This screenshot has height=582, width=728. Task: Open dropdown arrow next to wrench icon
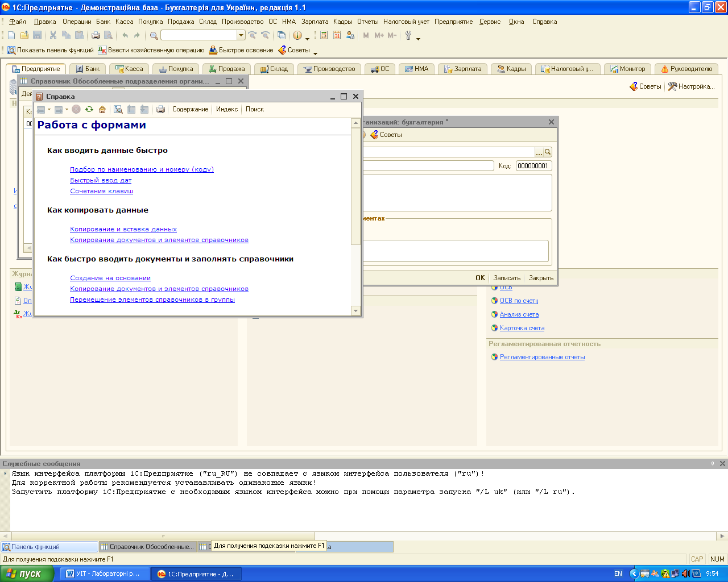click(419, 38)
